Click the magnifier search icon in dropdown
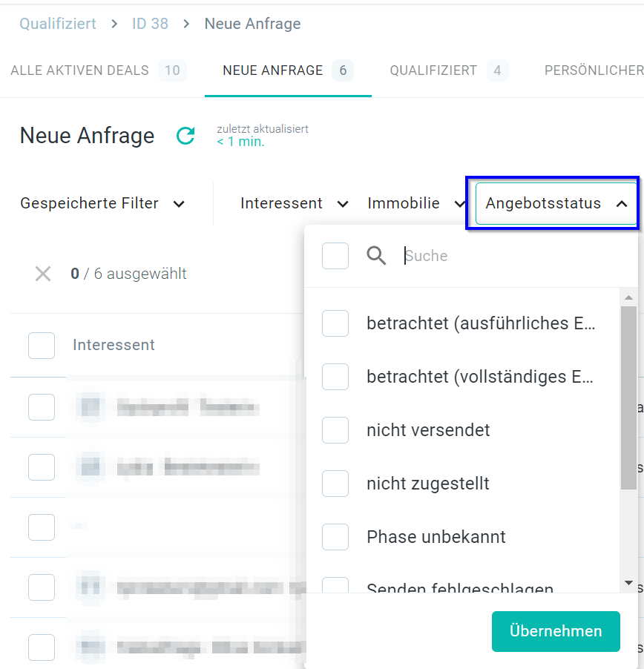This screenshot has height=669, width=644. tap(377, 256)
